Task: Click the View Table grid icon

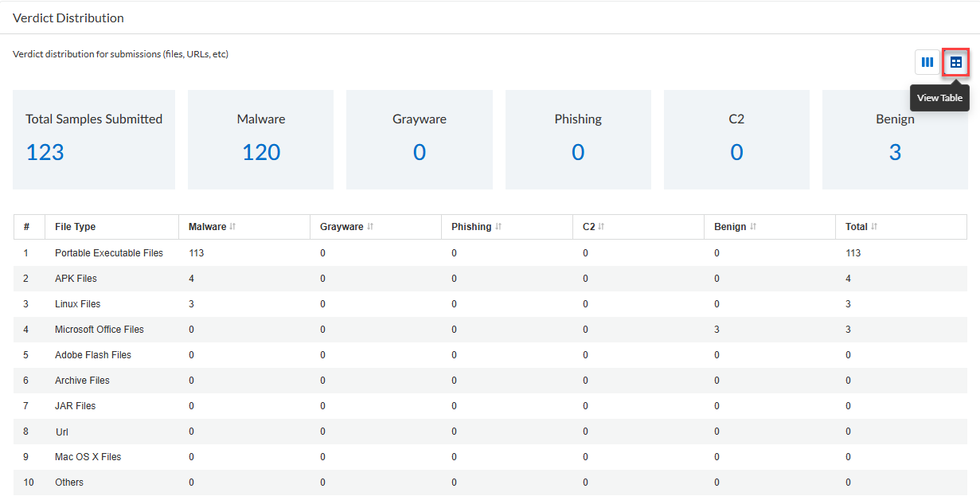Action: [x=956, y=62]
